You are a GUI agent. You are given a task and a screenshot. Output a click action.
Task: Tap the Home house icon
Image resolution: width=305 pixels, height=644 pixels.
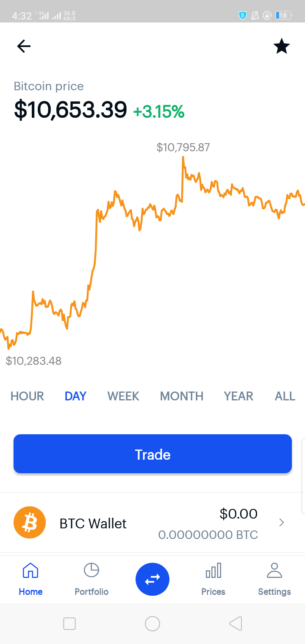(30, 570)
